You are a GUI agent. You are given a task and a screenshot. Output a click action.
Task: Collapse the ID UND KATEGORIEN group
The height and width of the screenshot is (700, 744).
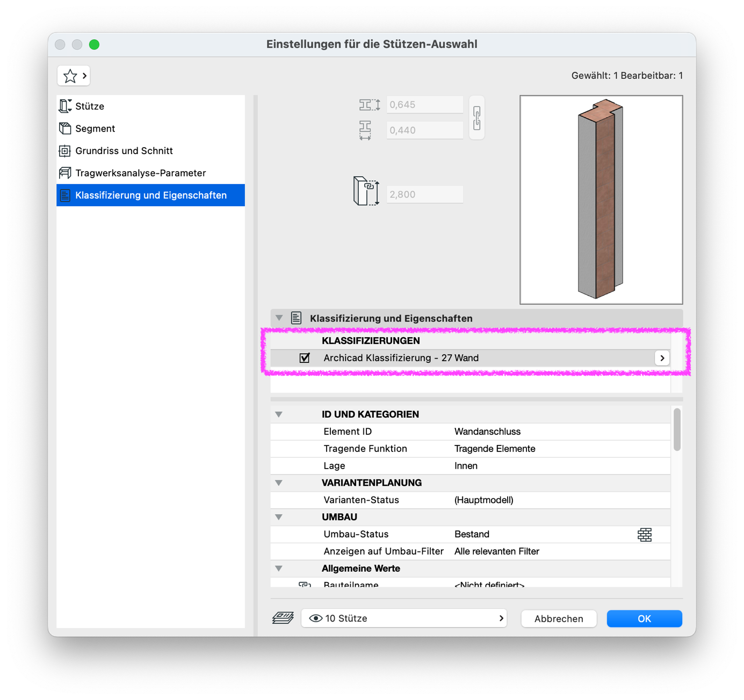[x=279, y=414]
